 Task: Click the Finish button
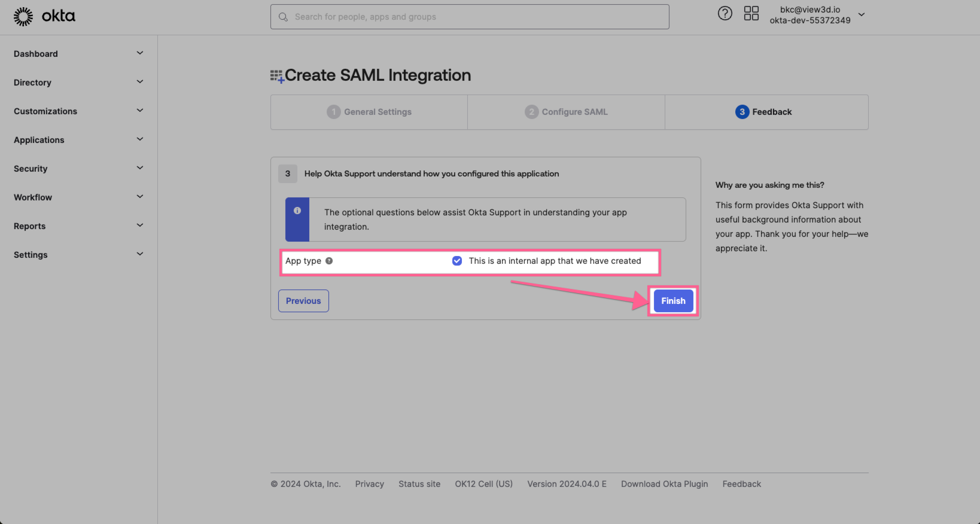tap(674, 301)
